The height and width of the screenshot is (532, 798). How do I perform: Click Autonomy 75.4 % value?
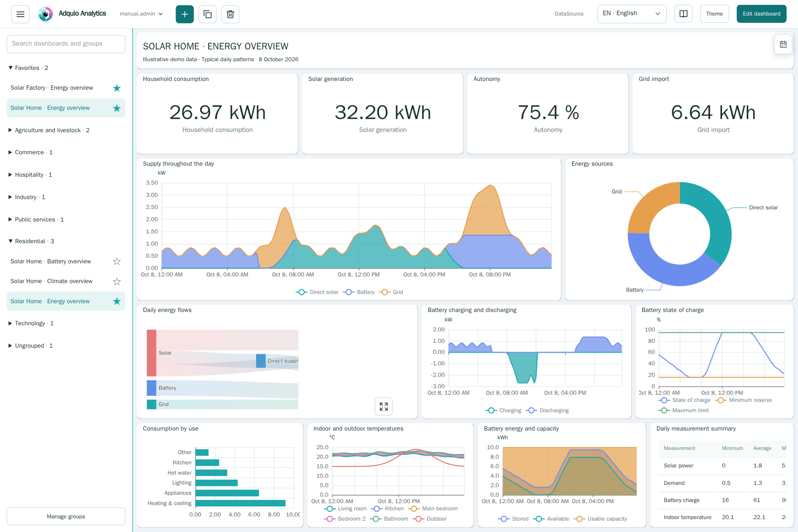tap(548, 112)
